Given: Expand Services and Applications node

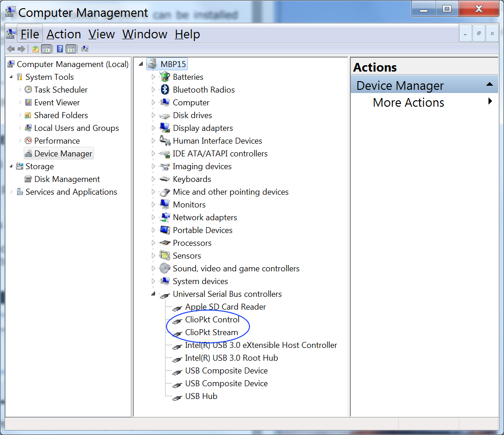Looking at the screenshot, I should point(11,192).
